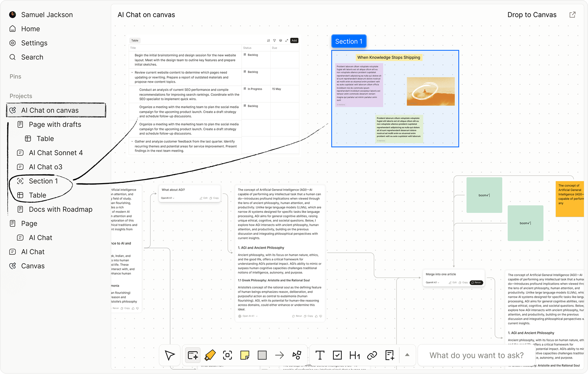Image resolution: width=588 pixels, height=374 pixels.
Task: Insert a checkbox task from toolbar
Action: pyautogui.click(x=337, y=355)
